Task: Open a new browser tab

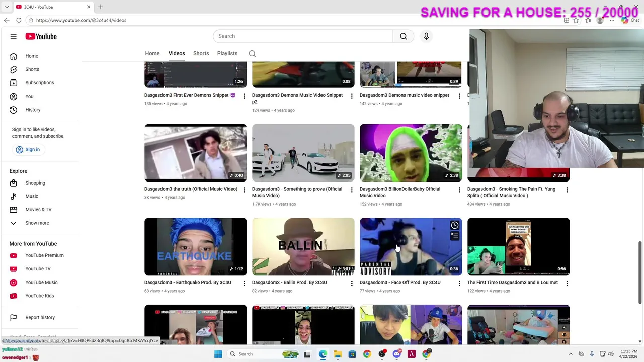Action: [100, 7]
